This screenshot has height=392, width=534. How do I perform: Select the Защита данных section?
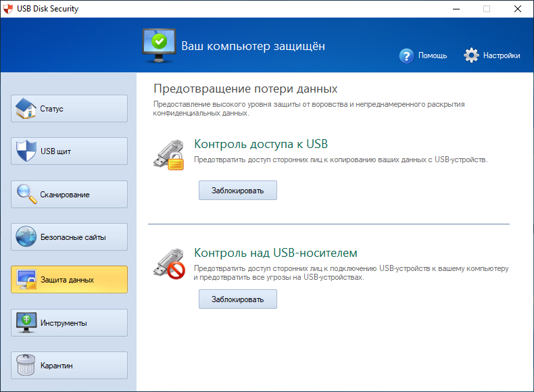pos(69,280)
